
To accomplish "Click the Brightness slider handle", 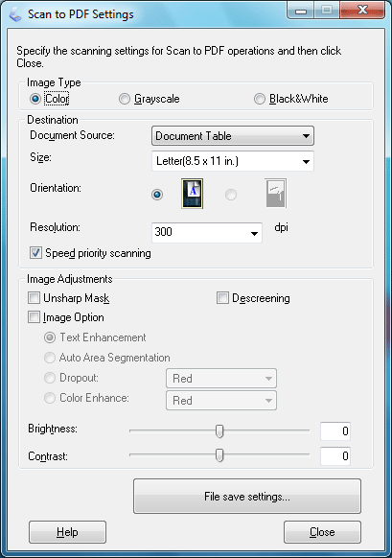I will tap(219, 430).
